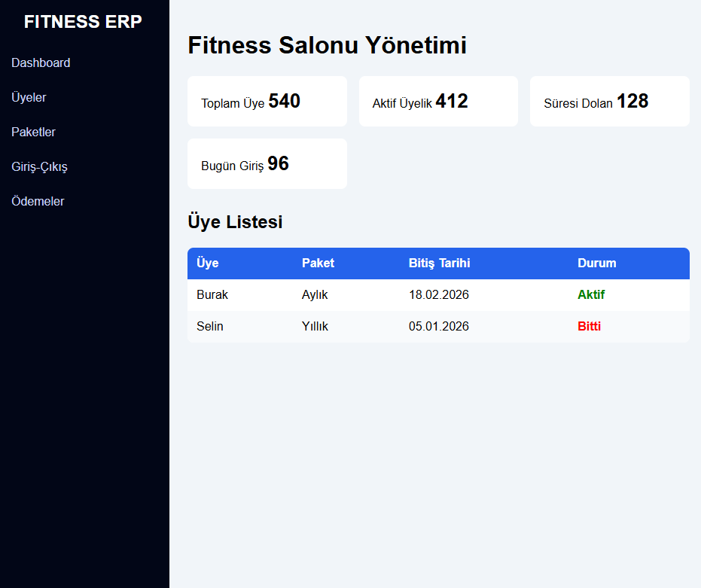Click the Toplam Üye 540 card

click(267, 102)
